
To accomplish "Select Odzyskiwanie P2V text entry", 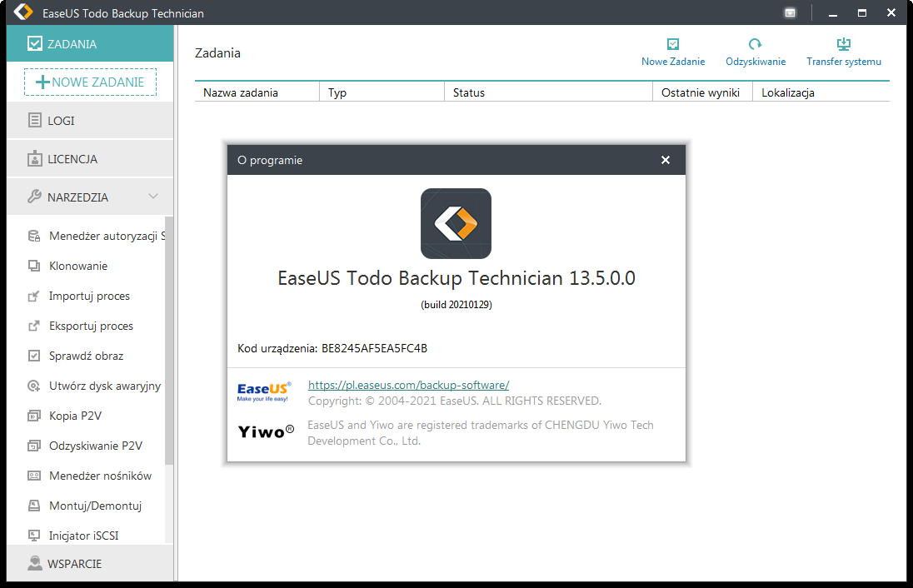I will (x=96, y=446).
